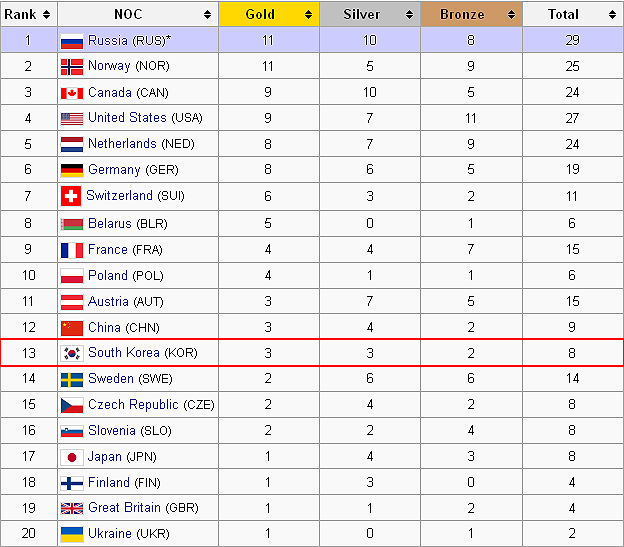The width and height of the screenshot is (624, 547).
Task: Open the Sweden country link
Action: point(111,378)
